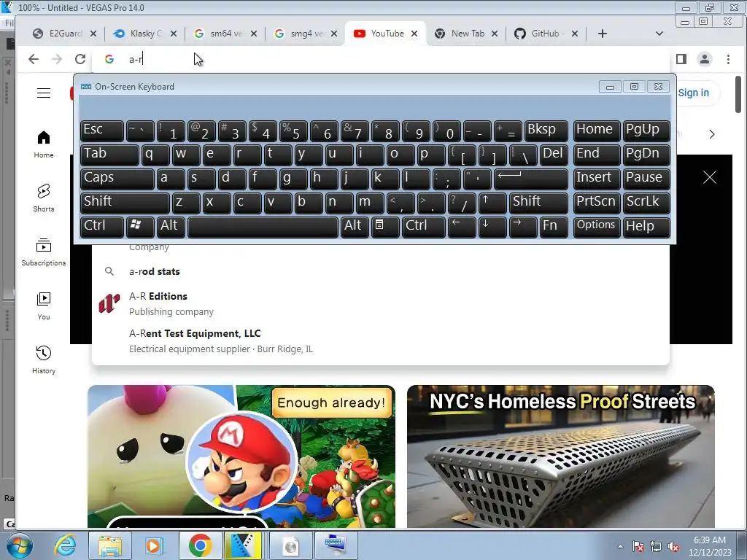Select the A-R Editions suggestion
The image size is (747, 560).
point(380,303)
